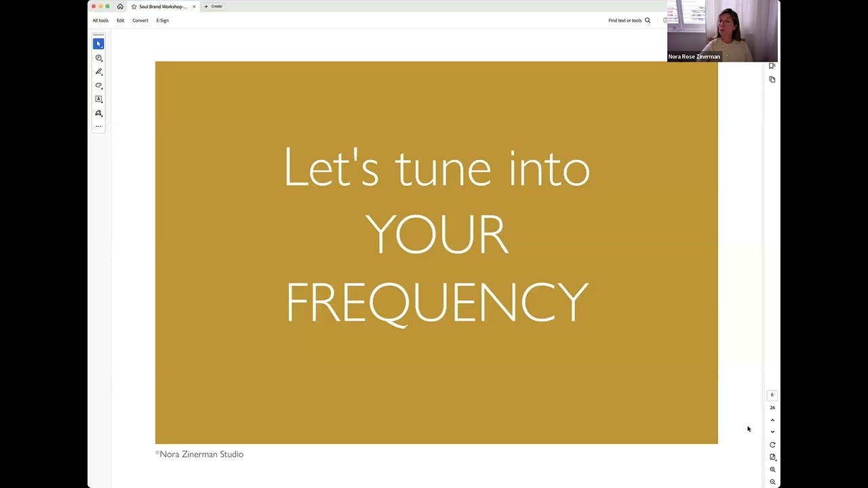
Task: Choose the add comment tool
Action: coord(98,58)
